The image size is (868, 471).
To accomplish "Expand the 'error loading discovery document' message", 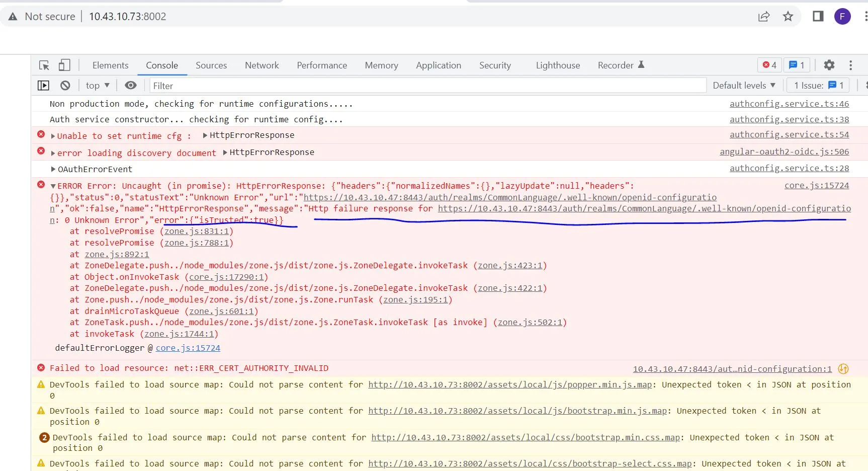I will (53, 153).
